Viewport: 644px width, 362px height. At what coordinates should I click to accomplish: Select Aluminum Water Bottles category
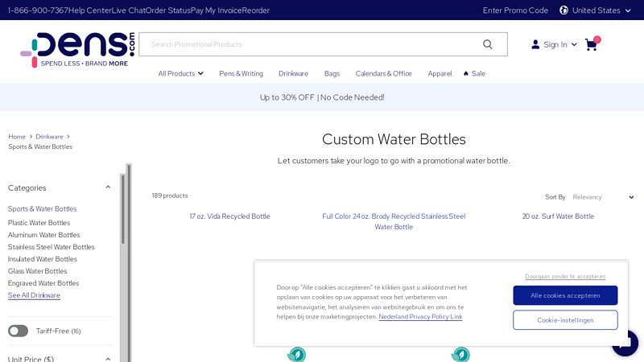(x=44, y=235)
